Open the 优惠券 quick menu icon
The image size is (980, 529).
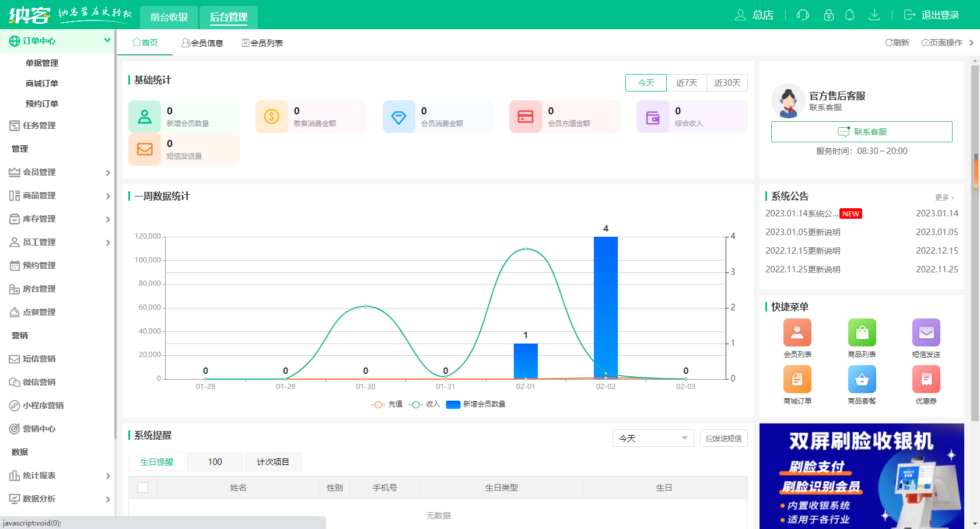[x=926, y=379]
